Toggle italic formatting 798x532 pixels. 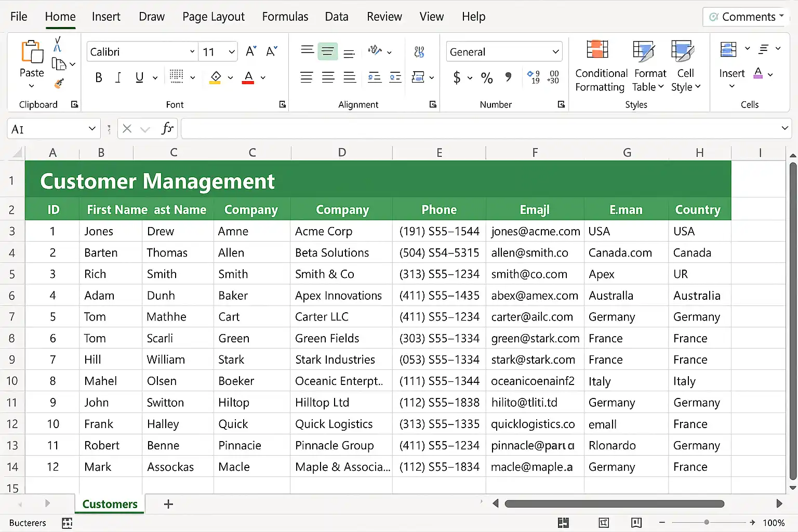pos(118,78)
